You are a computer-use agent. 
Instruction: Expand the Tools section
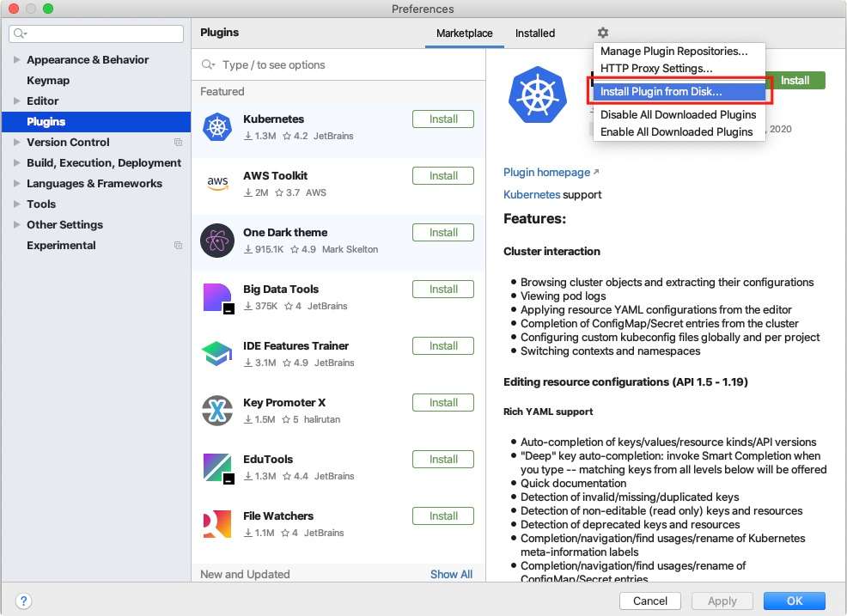click(16, 204)
